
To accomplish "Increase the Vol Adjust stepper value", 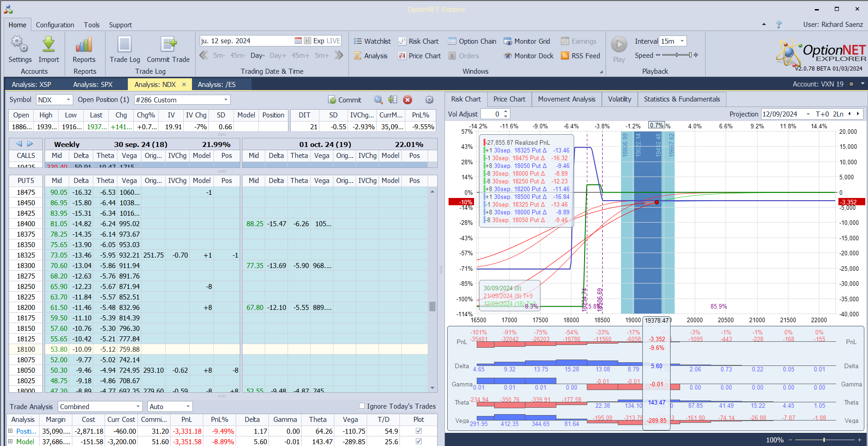I will (506, 111).
